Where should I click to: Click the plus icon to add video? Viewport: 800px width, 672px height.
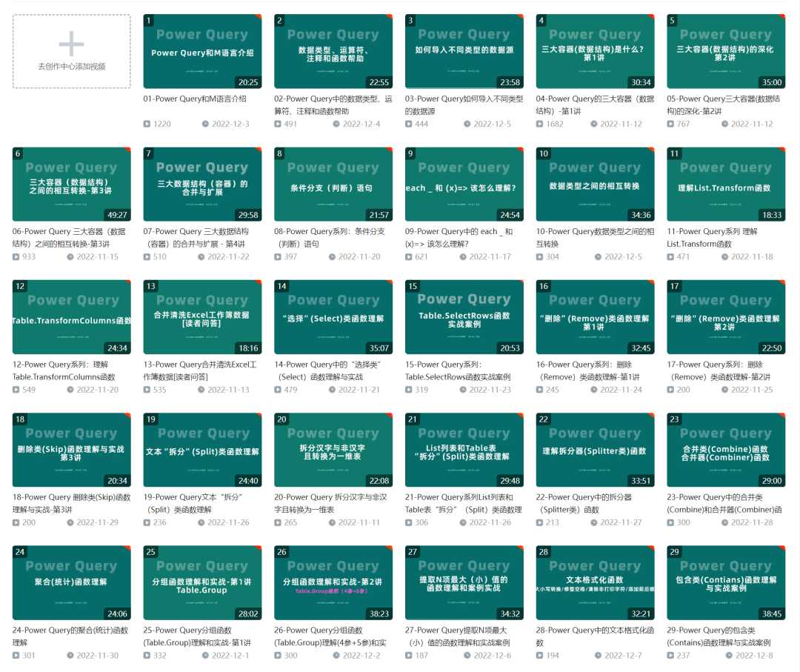[71, 44]
